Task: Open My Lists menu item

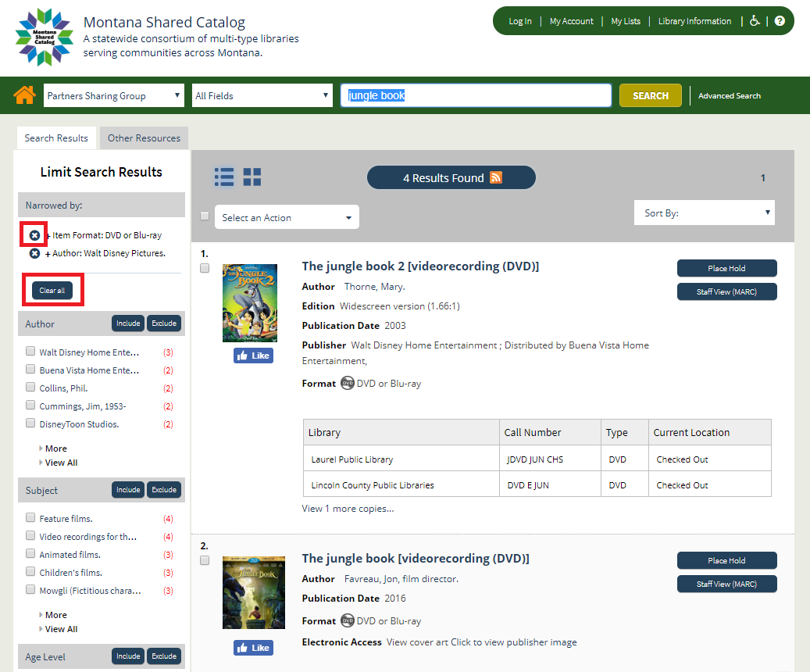Action: 626,21
